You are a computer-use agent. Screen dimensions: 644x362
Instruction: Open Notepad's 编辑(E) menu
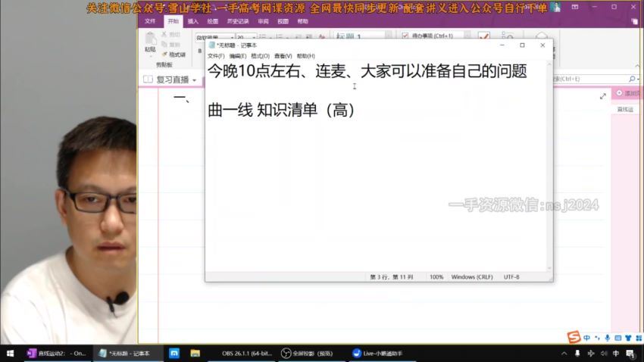pos(237,56)
